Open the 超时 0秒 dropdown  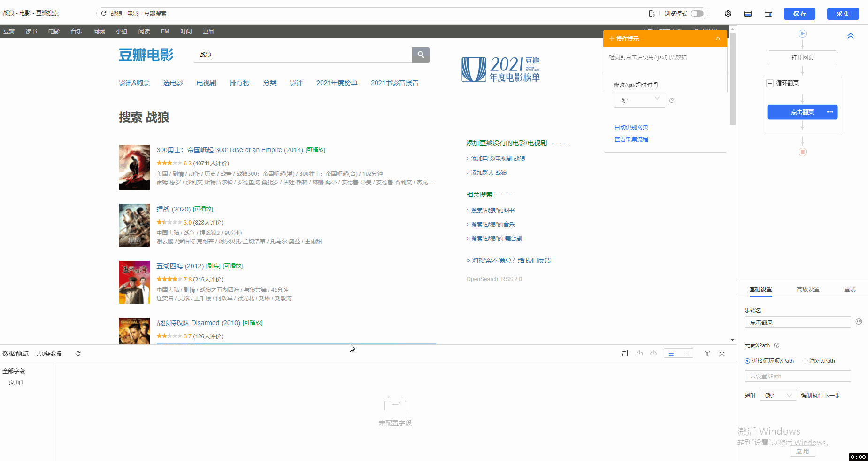tap(779, 395)
